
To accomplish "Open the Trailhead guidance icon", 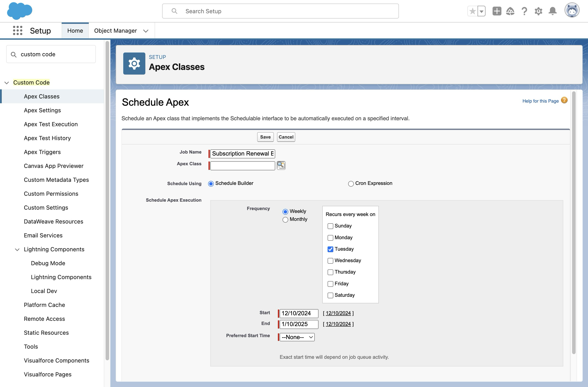I will 510,11.
